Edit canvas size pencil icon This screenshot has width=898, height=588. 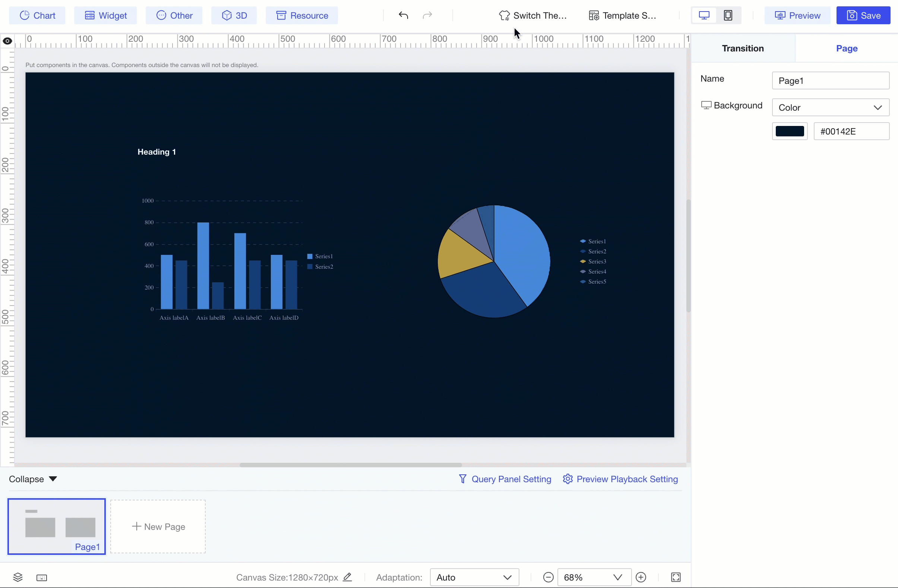tap(348, 577)
